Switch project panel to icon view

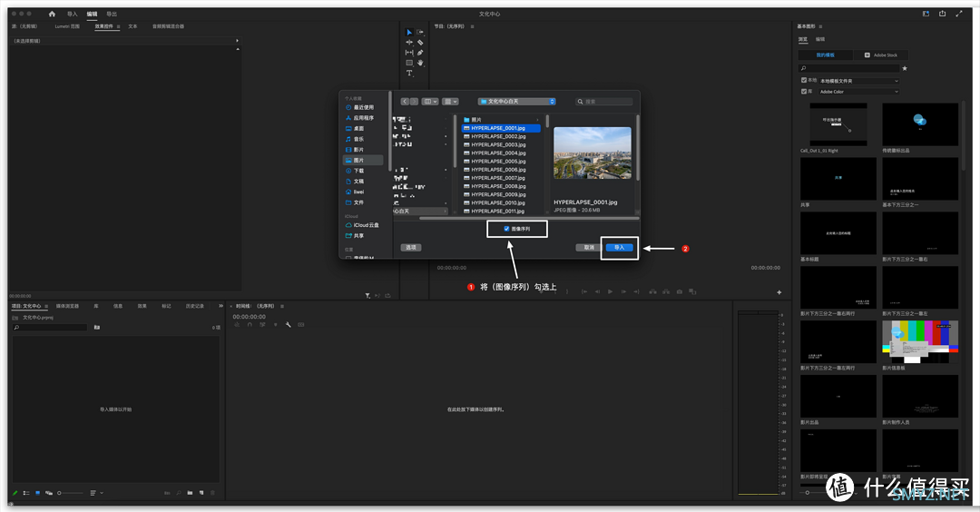[37, 493]
